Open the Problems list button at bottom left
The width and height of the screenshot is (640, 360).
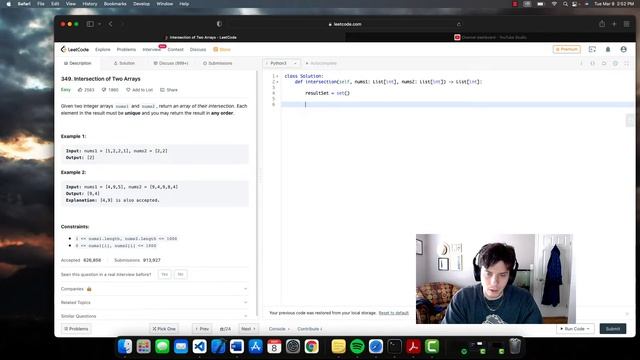pos(76,329)
